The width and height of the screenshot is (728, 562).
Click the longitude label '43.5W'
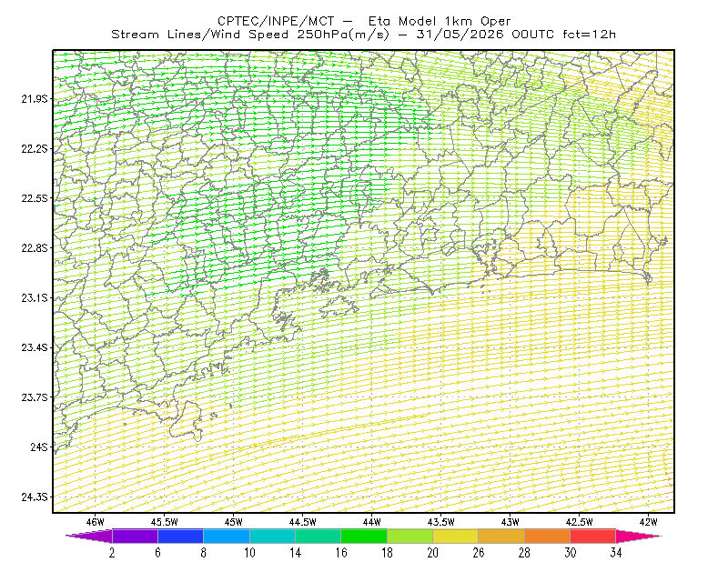coord(441,522)
